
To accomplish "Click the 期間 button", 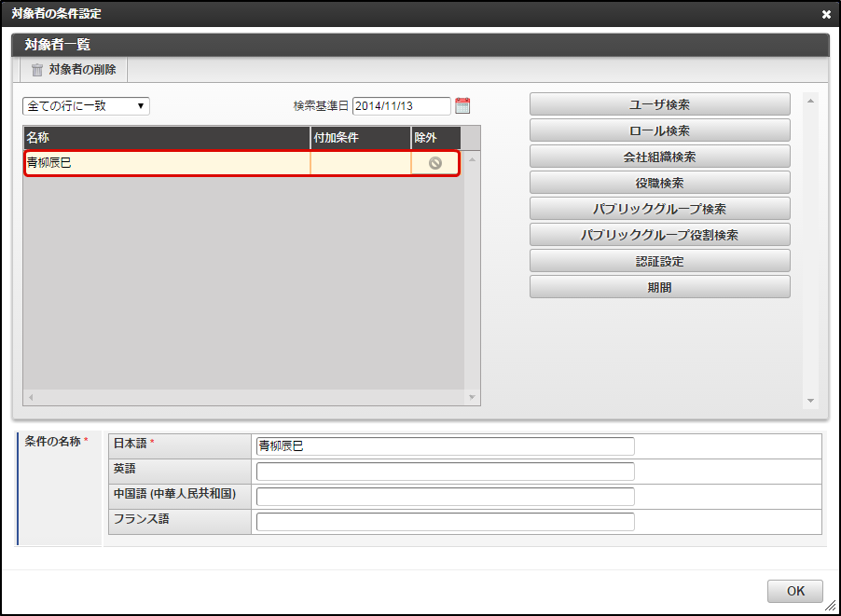I will click(660, 287).
